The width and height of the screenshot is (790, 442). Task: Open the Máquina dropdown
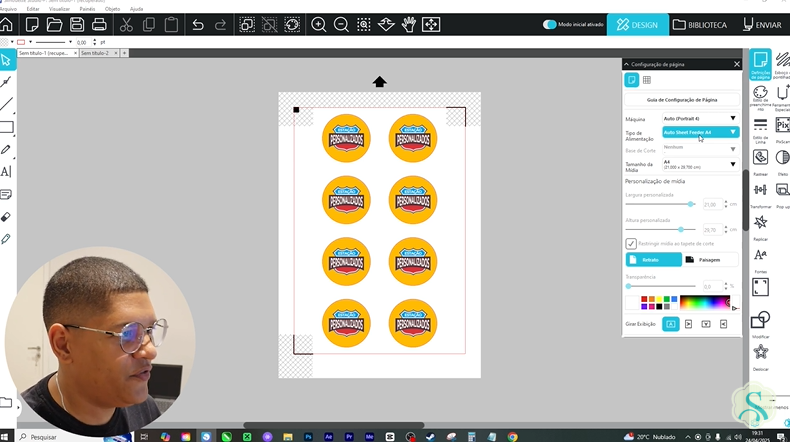coord(700,118)
